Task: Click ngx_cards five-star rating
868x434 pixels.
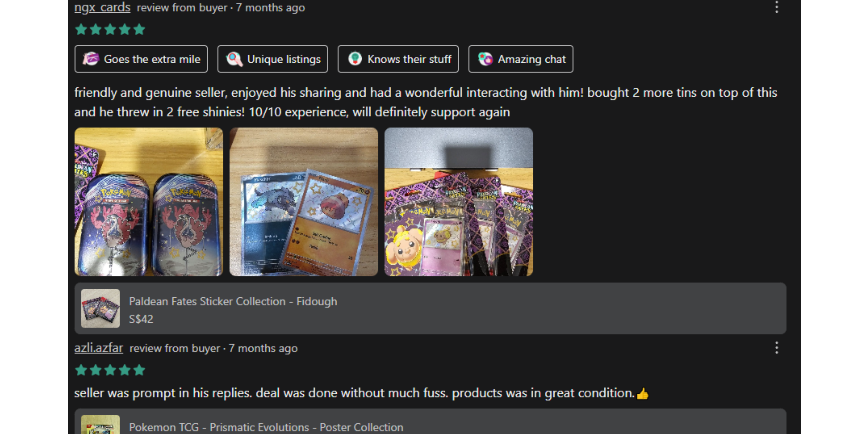Action: point(110,30)
